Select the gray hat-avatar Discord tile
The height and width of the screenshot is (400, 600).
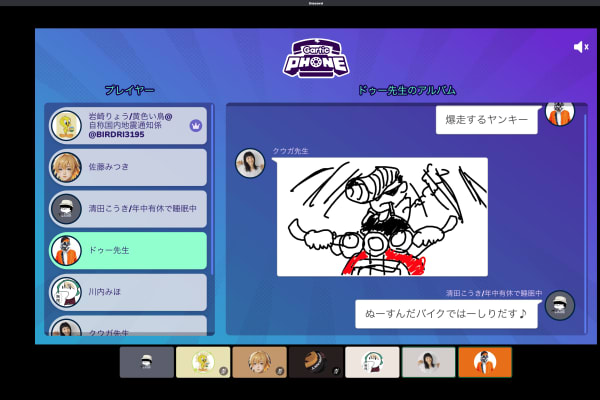pyautogui.click(x=147, y=362)
